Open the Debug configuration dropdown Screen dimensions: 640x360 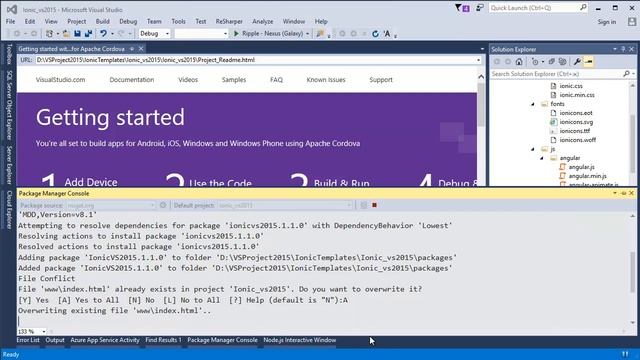pyautogui.click(x=167, y=33)
